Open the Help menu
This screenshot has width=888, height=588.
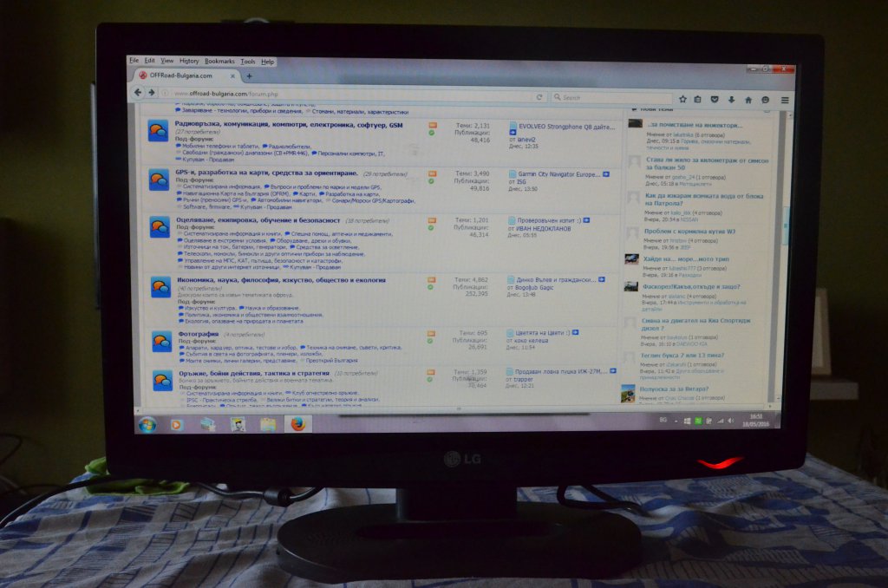coord(267,62)
